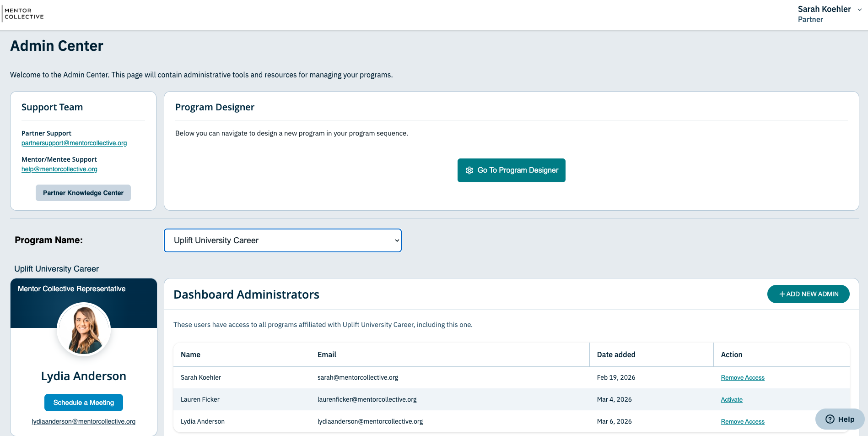Click the Mentor Collective logo
Viewport: 868px width, 436px height.
(x=24, y=14)
